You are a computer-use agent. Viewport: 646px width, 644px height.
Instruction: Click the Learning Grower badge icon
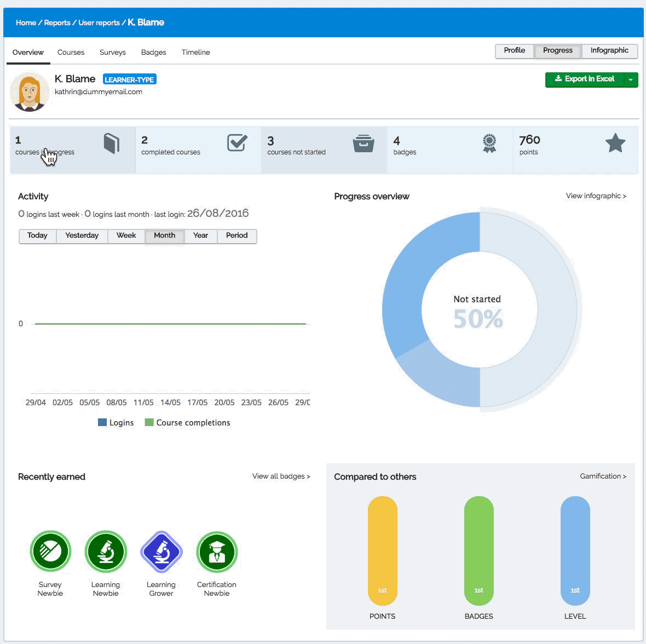pos(161,551)
